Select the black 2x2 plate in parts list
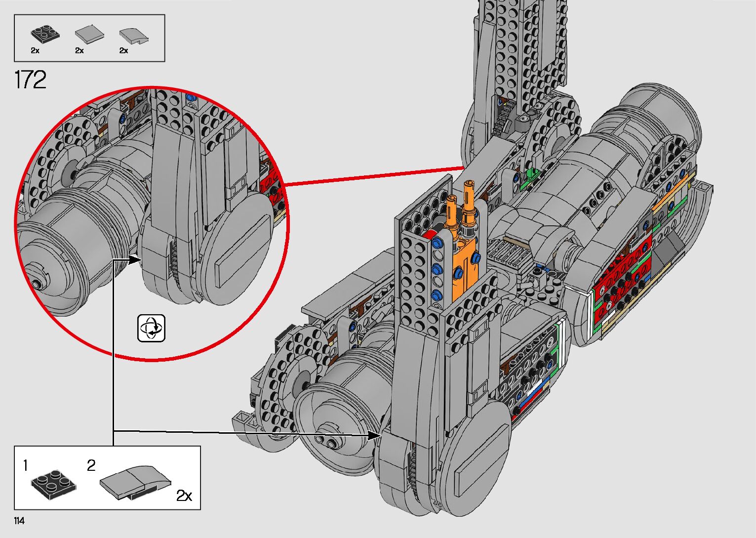 tap(45, 34)
